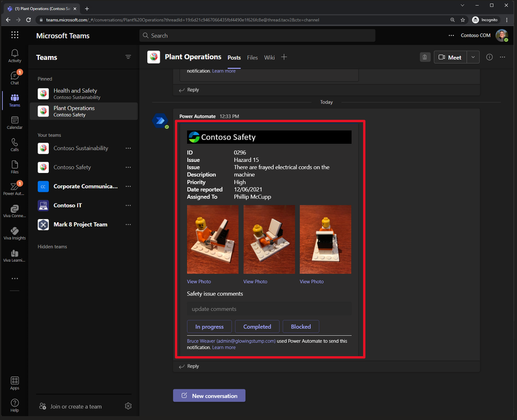Start a New conversation
This screenshot has height=420, width=517.
210,396
